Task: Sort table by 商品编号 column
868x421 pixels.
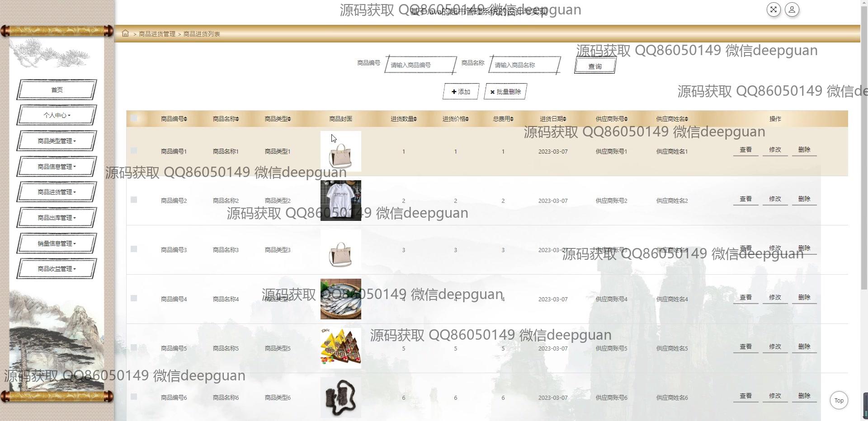Action: [x=174, y=119]
